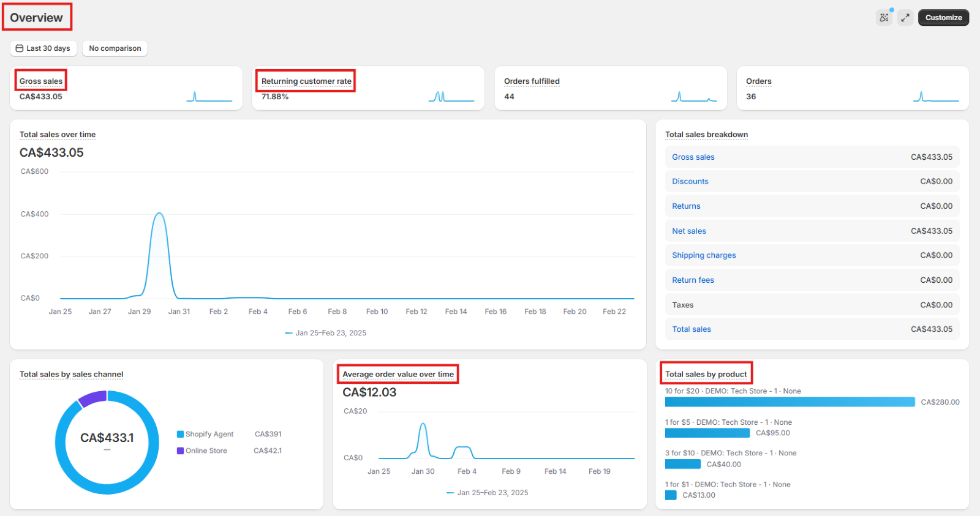This screenshot has height=516, width=980.
Task: Open the Net sales breakdown link
Action: click(688, 231)
